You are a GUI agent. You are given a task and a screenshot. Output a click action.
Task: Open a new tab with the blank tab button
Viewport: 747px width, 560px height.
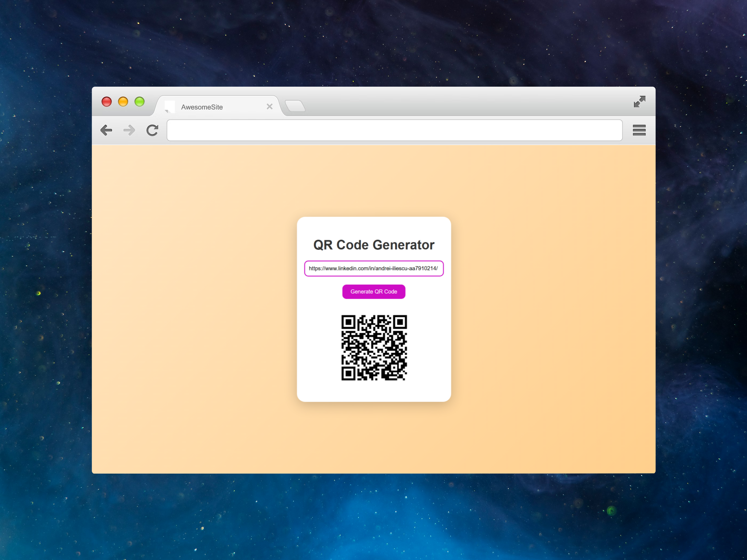coord(295,106)
